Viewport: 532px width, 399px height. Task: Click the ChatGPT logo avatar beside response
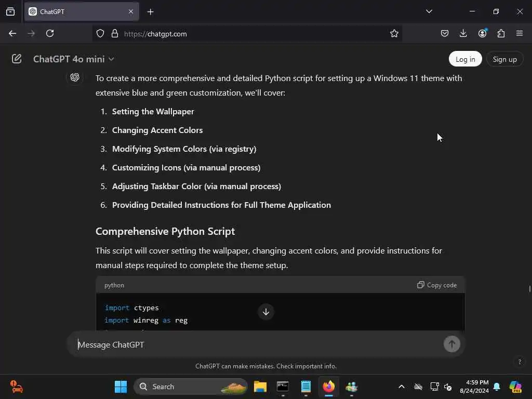tap(75, 77)
